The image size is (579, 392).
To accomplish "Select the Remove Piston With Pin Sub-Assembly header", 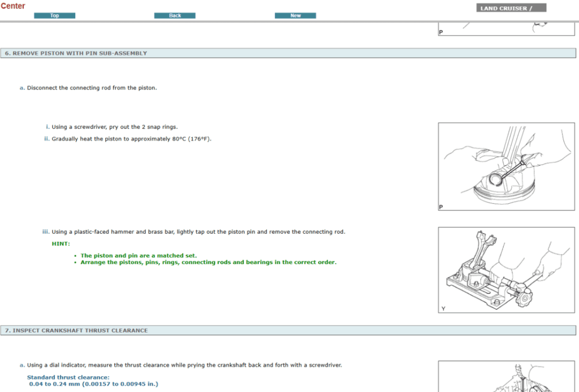I will pos(76,53).
